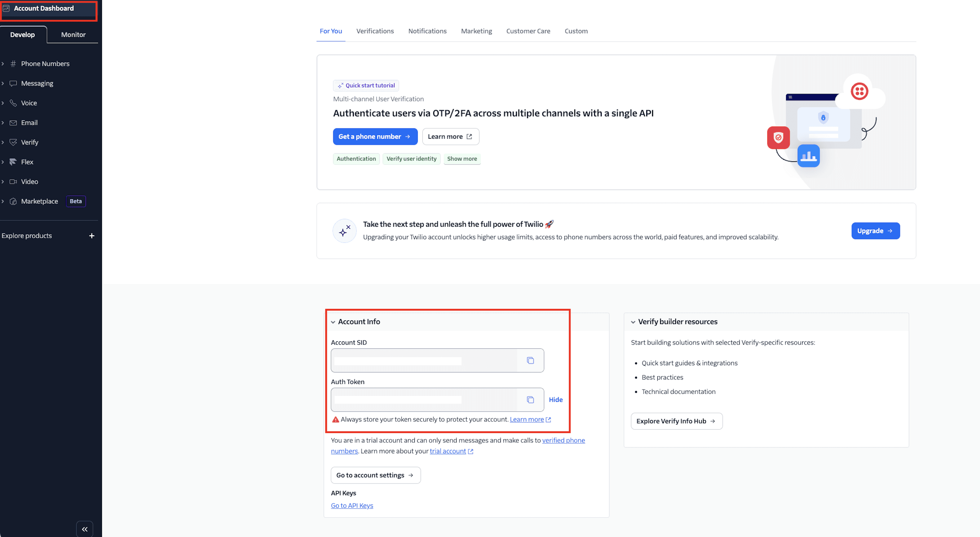Collapse the Verify builder resources panel

pyautogui.click(x=633, y=322)
